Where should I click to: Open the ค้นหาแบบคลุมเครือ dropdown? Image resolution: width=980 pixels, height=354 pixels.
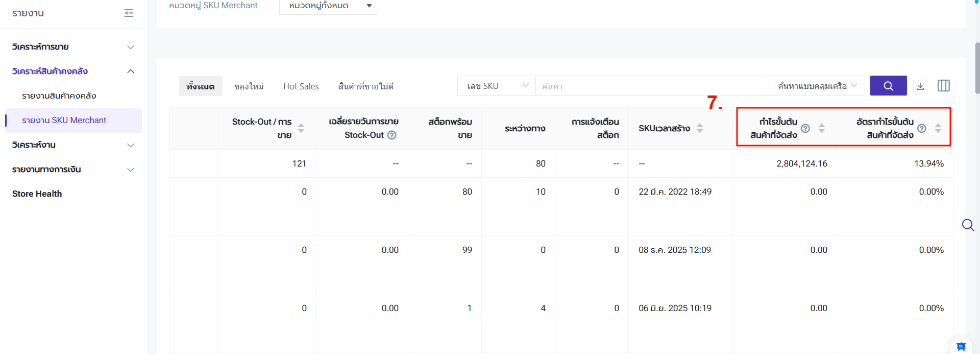coord(816,86)
